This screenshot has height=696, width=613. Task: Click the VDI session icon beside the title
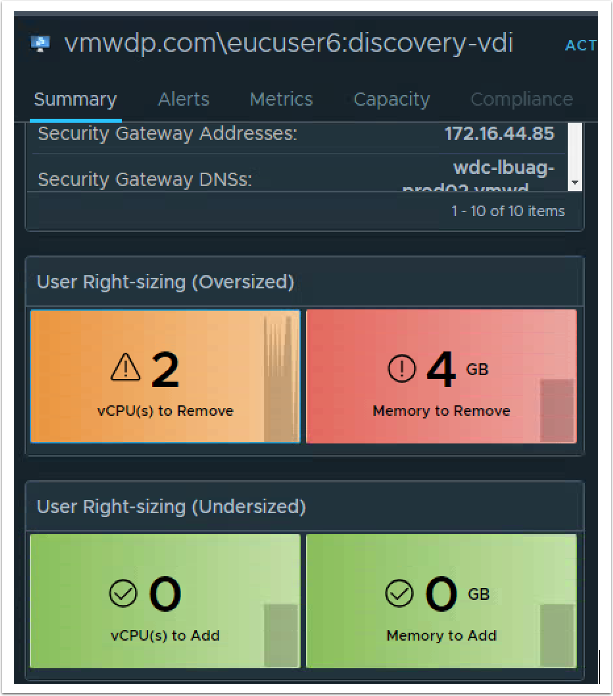(x=42, y=43)
